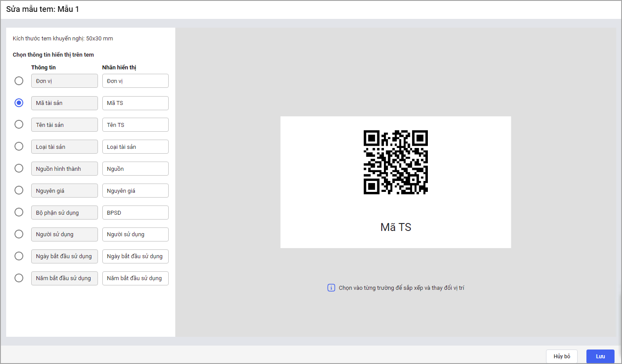Focus the Mã TS display label input

click(135, 103)
